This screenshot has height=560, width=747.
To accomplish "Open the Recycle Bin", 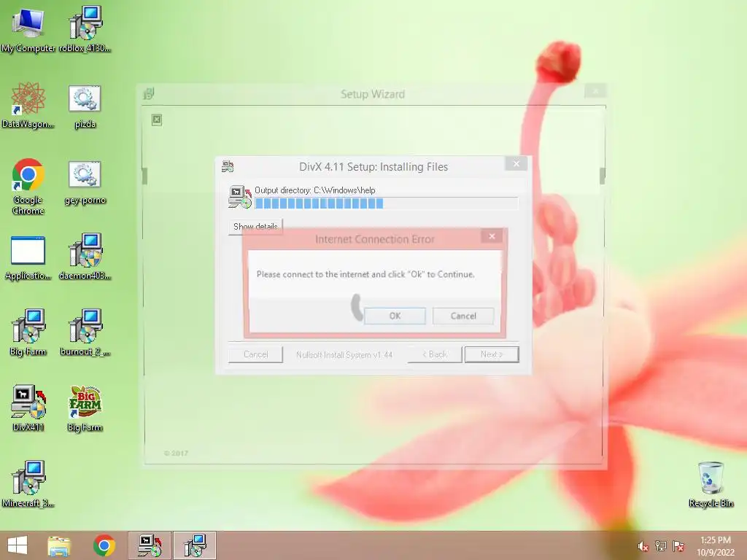I will [711, 485].
